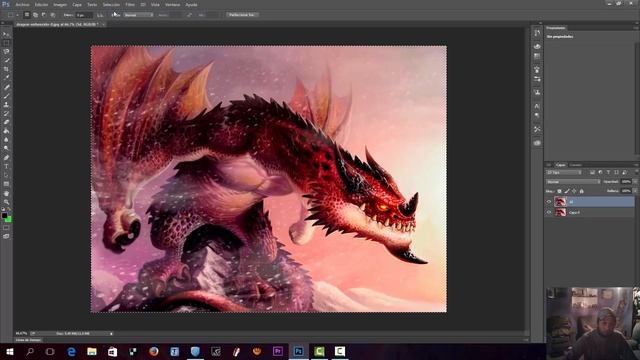
Task: Hide the top selected layer
Action: [x=549, y=202]
